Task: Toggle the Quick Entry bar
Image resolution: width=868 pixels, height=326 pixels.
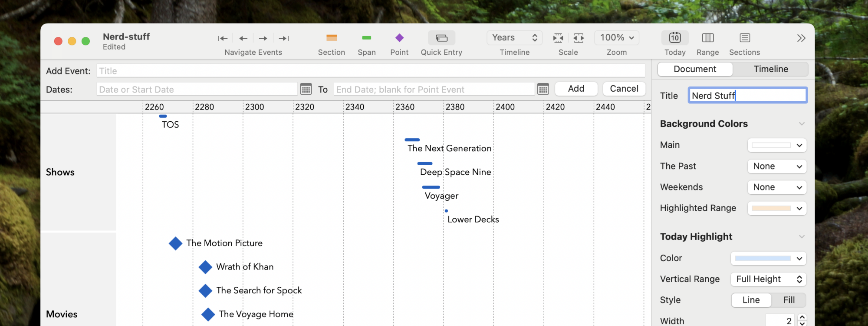Action: tap(441, 38)
